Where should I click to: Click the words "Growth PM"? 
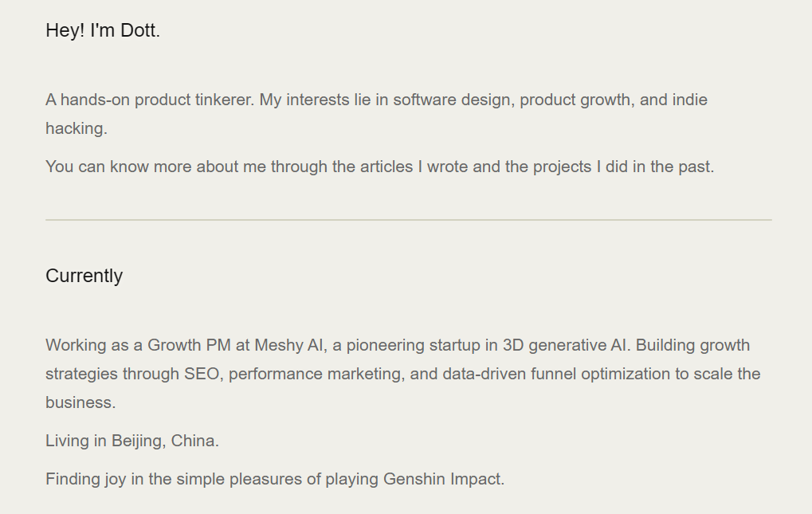point(188,345)
